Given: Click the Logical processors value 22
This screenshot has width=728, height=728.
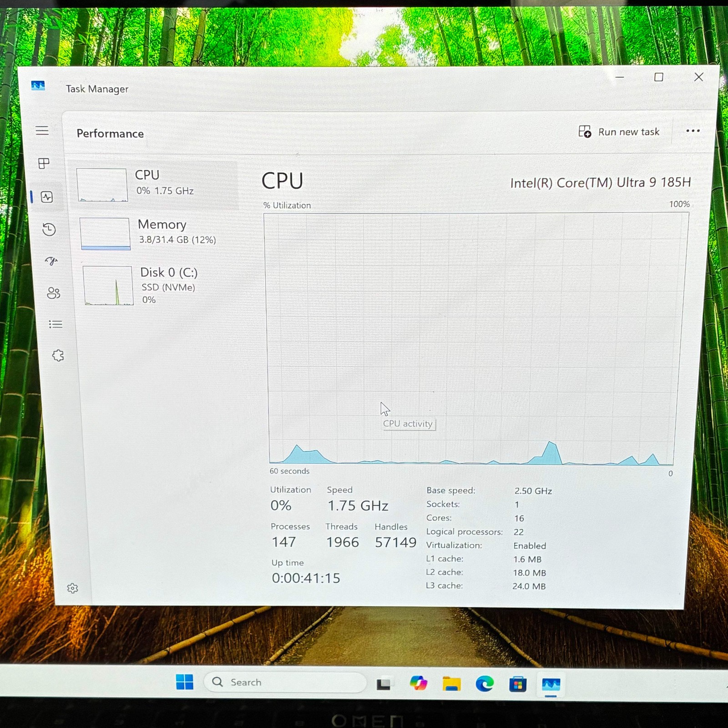Looking at the screenshot, I should 519,532.
